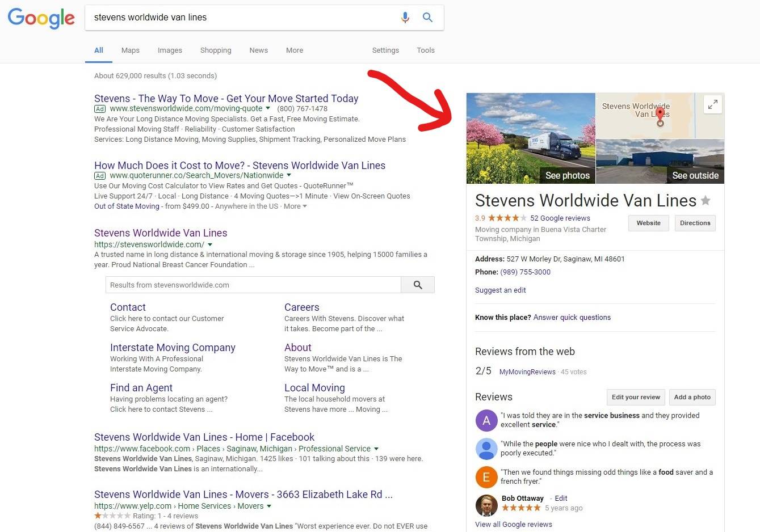Click View all Google reviews
The height and width of the screenshot is (532, 760).
point(514,525)
